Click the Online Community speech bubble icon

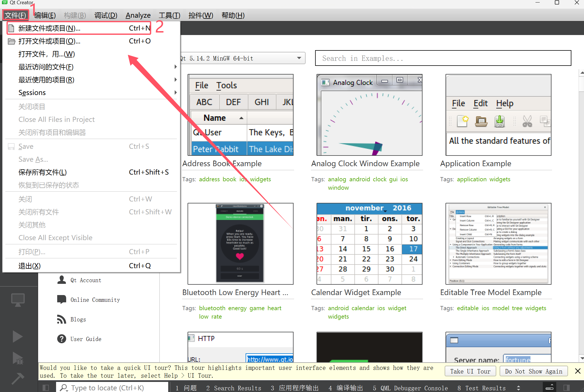click(x=62, y=300)
